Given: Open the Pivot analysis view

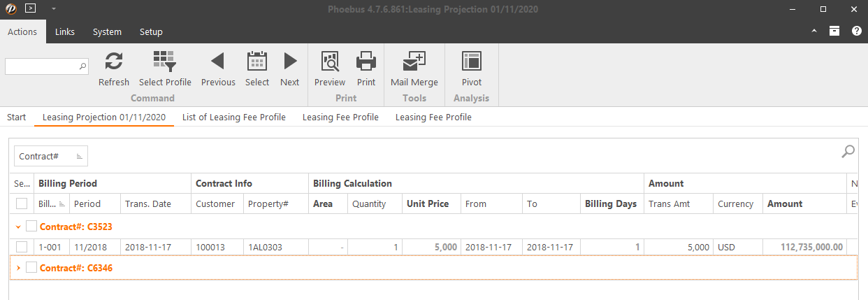Looking at the screenshot, I should 472,62.
